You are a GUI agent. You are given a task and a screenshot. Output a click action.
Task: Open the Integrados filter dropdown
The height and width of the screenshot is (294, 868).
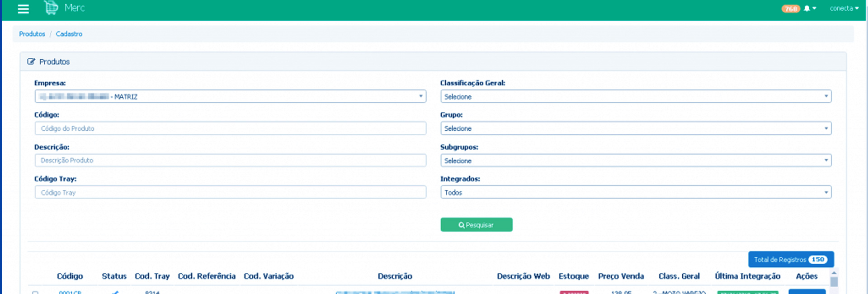636,192
